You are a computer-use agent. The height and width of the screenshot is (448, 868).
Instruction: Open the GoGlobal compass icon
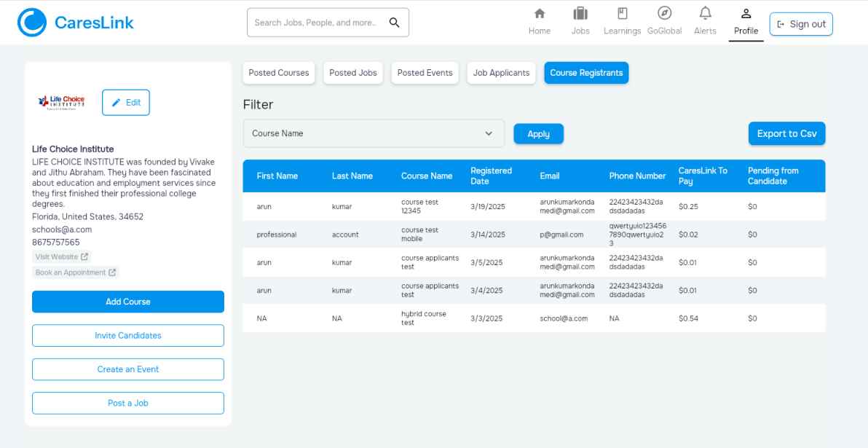[x=664, y=13]
